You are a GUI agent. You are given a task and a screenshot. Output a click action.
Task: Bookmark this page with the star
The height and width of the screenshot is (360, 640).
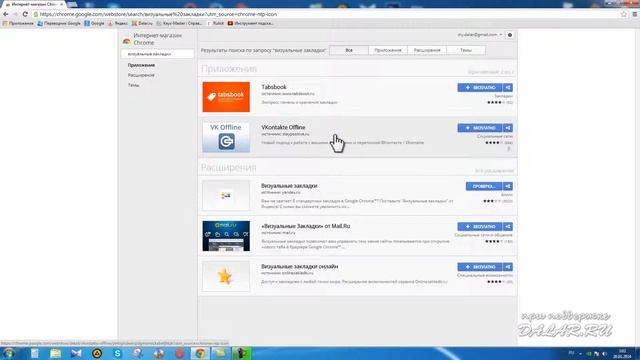coord(624,14)
